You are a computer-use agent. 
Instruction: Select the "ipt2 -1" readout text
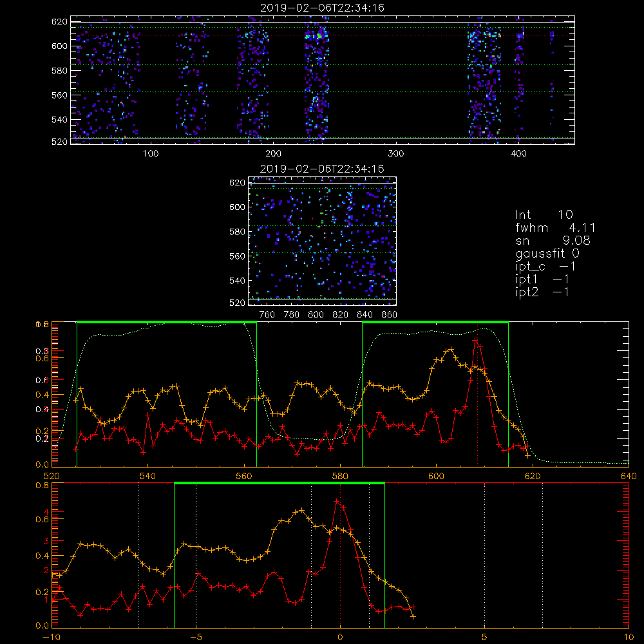click(542, 292)
